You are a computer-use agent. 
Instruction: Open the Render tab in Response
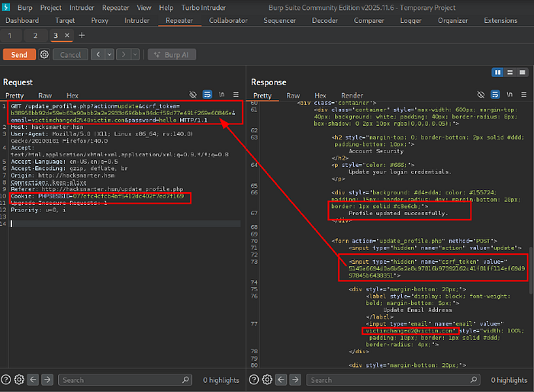[x=352, y=95]
